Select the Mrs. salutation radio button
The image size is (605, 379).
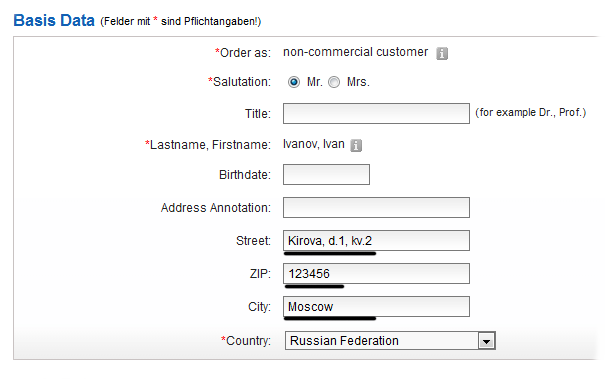334,82
